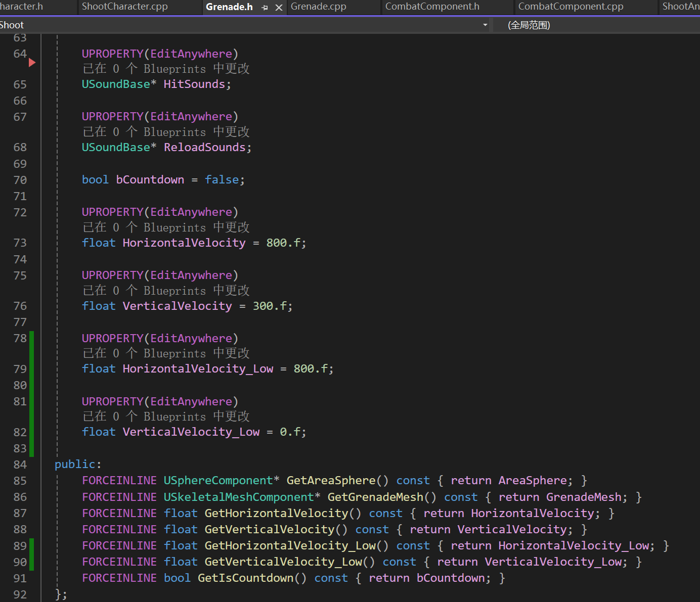Click the 800.f value on line 79

pyautogui.click(x=311, y=368)
